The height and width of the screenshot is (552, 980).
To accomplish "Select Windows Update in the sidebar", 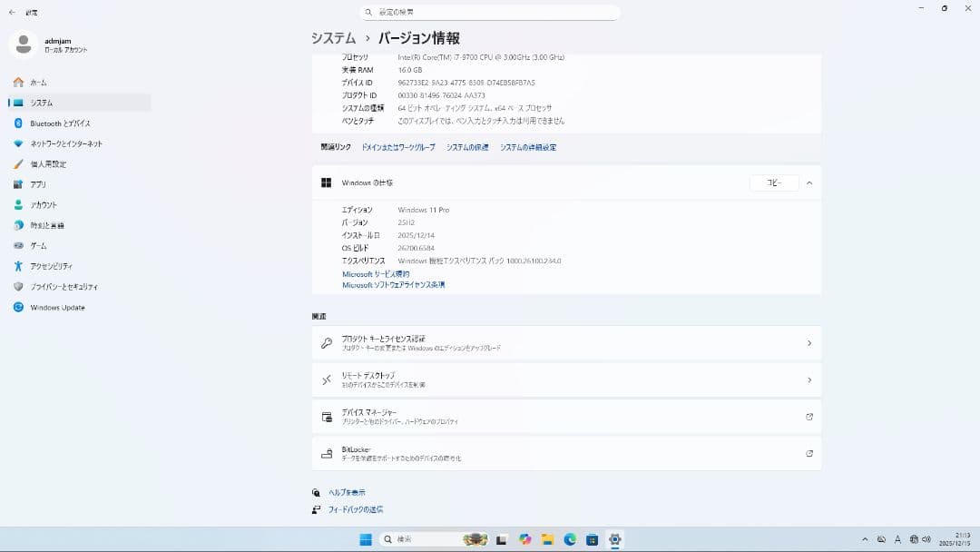I will pos(58,307).
